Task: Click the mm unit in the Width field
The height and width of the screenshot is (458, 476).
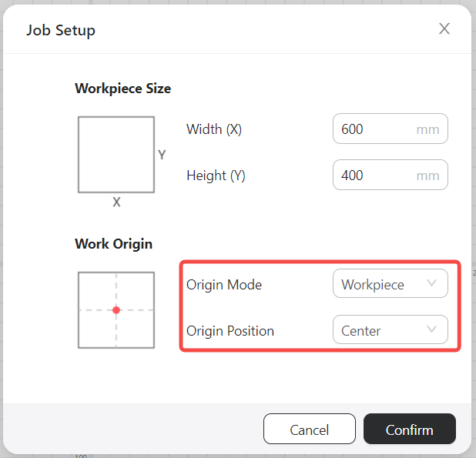Action: coord(427,130)
